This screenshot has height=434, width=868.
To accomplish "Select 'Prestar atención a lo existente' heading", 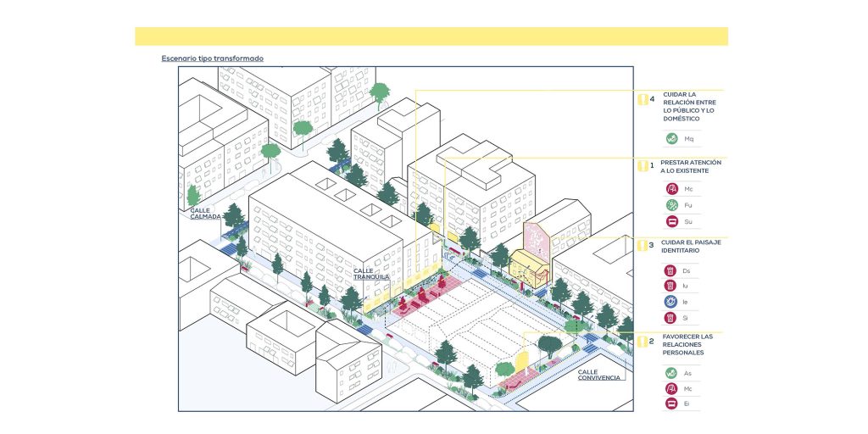I will tap(691, 166).
